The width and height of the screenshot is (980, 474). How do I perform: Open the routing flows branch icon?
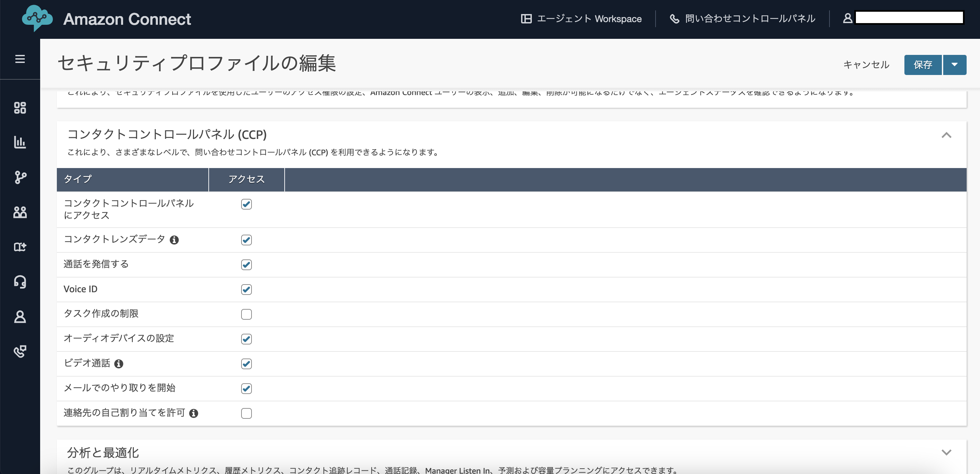point(20,177)
